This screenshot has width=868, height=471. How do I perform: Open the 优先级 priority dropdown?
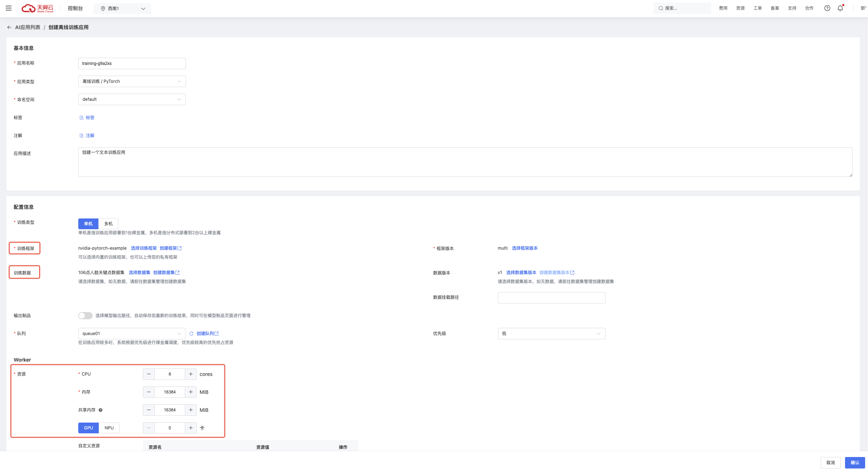pyautogui.click(x=551, y=334)
